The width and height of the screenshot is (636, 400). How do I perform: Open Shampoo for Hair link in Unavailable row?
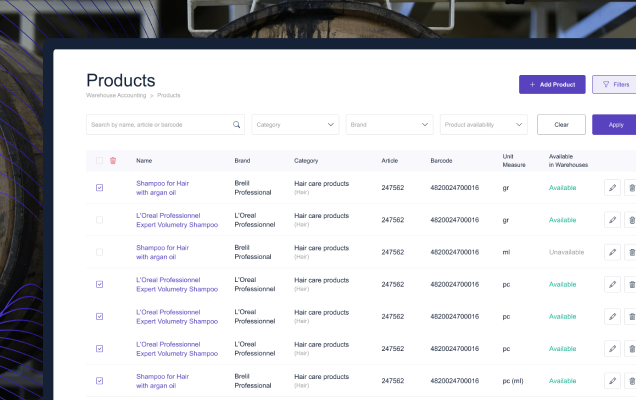point(163,252)
